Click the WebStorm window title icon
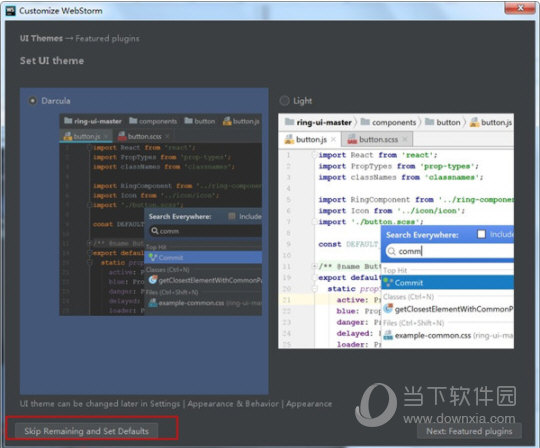540x448 pixels. pyautogui.click(x=11, y=11)
